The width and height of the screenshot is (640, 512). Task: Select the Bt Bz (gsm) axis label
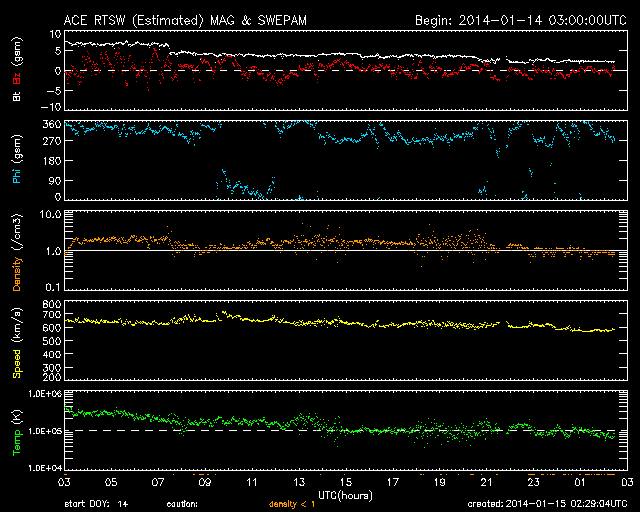point(16,70)
